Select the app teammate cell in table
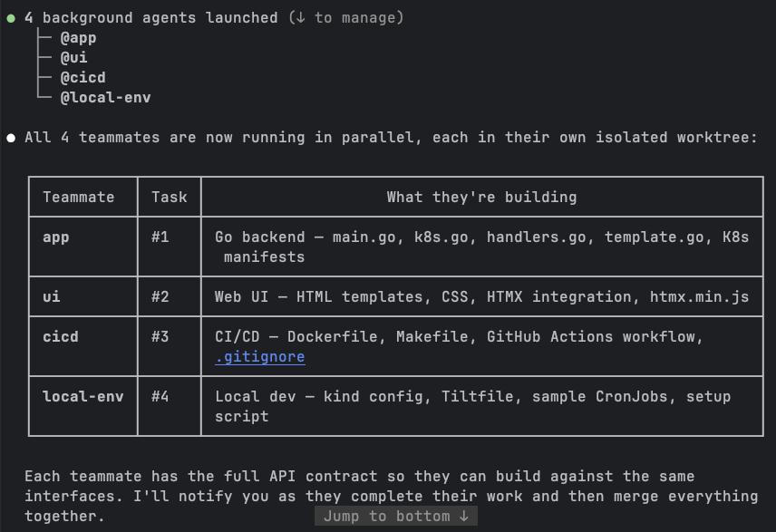776x532 pixels. 56,237
